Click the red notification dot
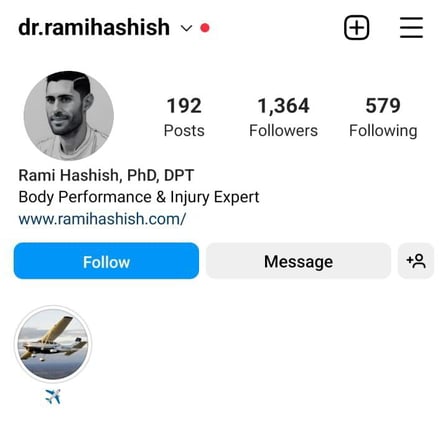 (x=205, y=28)
